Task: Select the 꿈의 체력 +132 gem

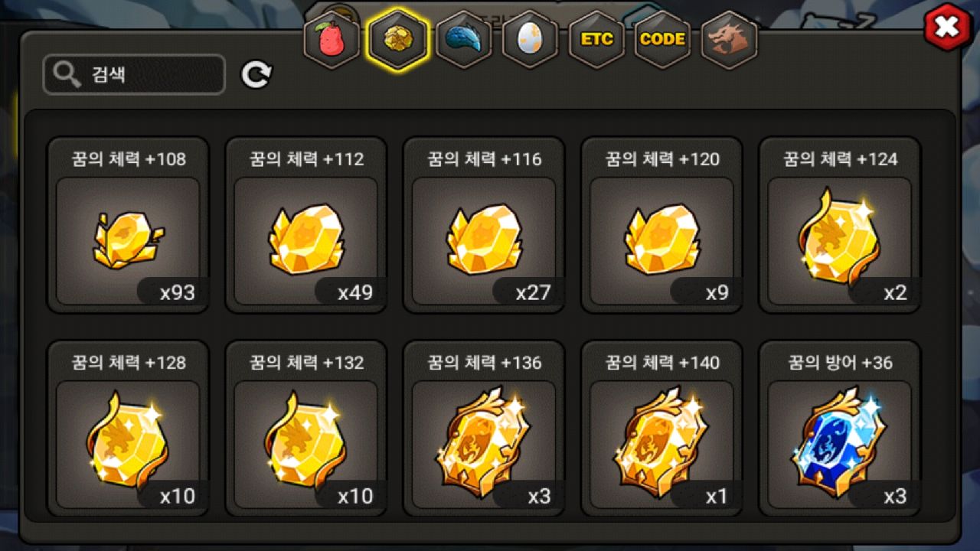Action: click(x=305, y=429)
